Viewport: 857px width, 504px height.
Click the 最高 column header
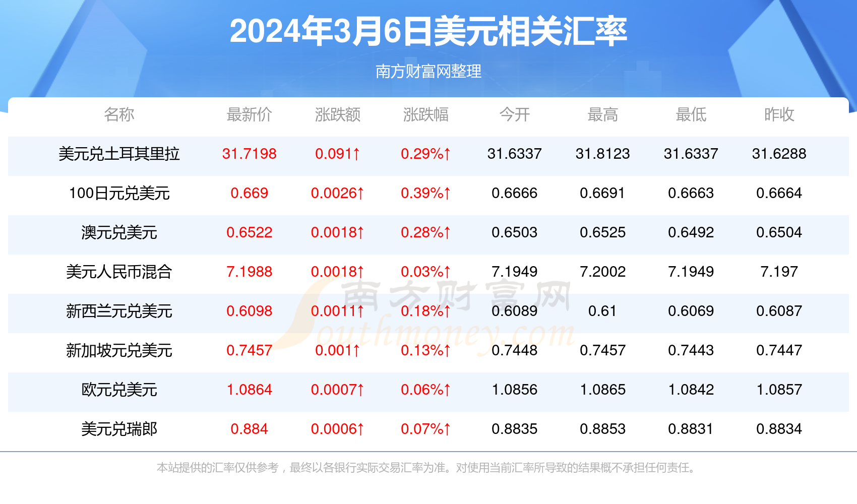(602, 114)
